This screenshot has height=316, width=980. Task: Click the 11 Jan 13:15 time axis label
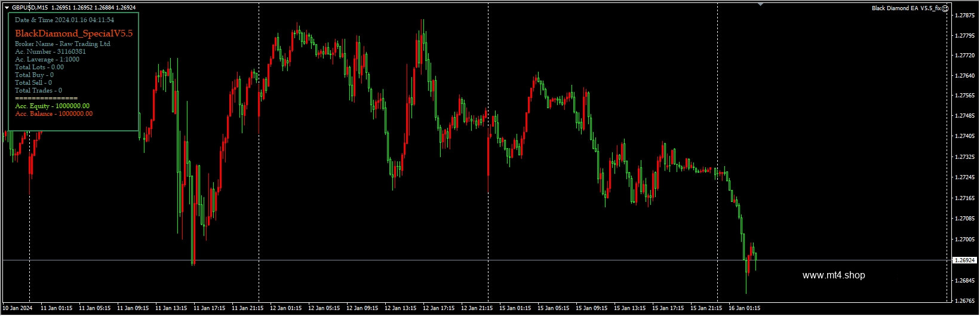point(171,309)
